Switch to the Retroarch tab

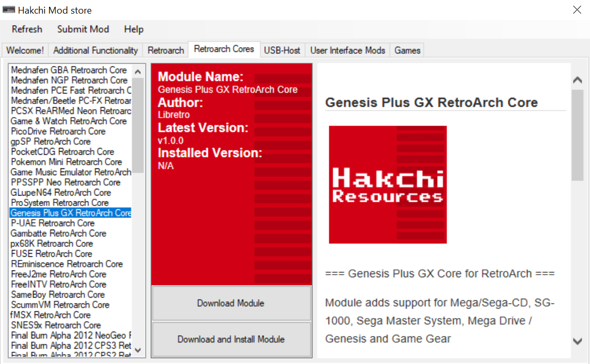click(166, 50)
